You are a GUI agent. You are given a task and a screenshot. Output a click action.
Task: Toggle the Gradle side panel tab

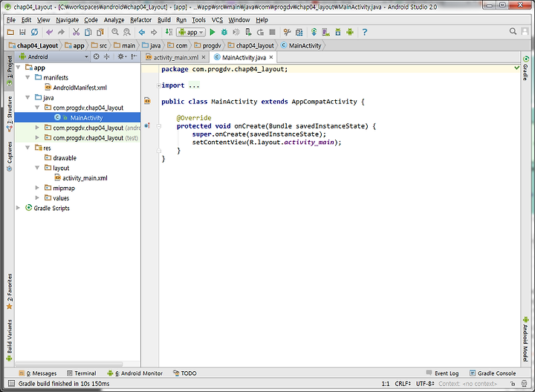tap(526, 68)
